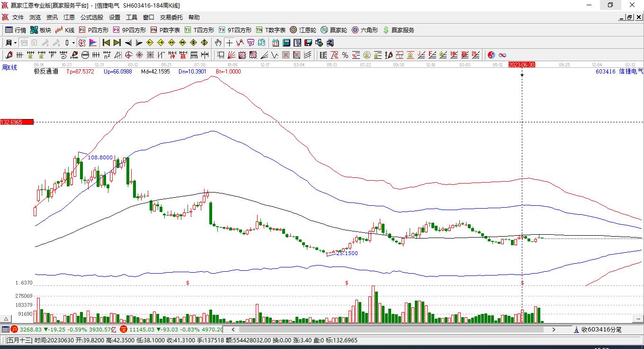
Task: Click the highlighted 2023-06-30 date marker
Action: pyautogui.click(x=521, y=64)
